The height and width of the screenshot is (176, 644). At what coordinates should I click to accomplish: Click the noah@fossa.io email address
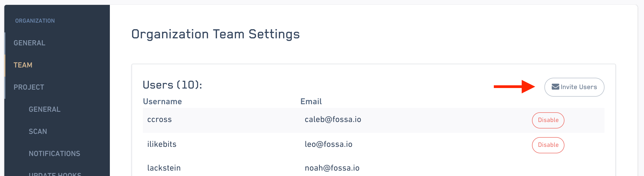(332, 168)
